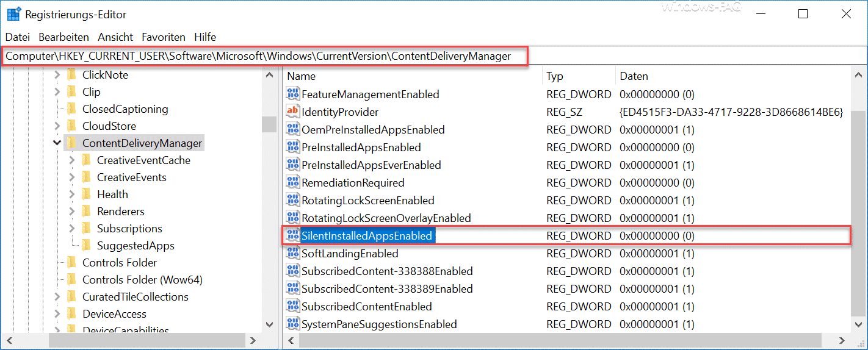Click SoftLandingEnabled DWORD icon
868x350 pixels.
tap(293, 254)
